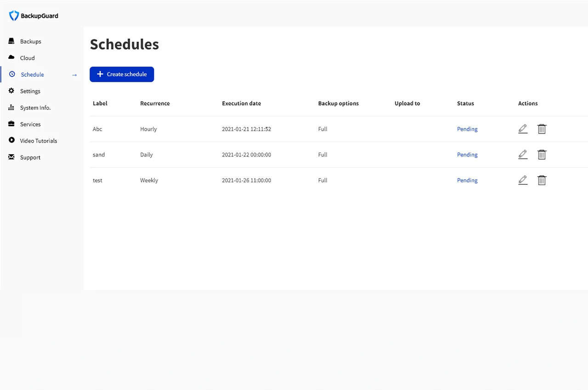Viewport: 588px width, 390px height.
Task: Click Pending status of Abc schedule
Action: coord(467,129)
